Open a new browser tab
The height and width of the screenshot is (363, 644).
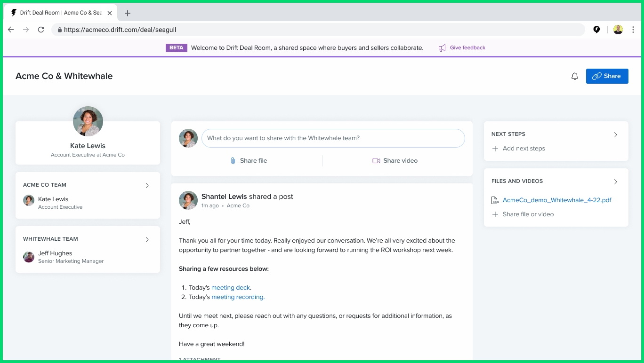[128, 13]
